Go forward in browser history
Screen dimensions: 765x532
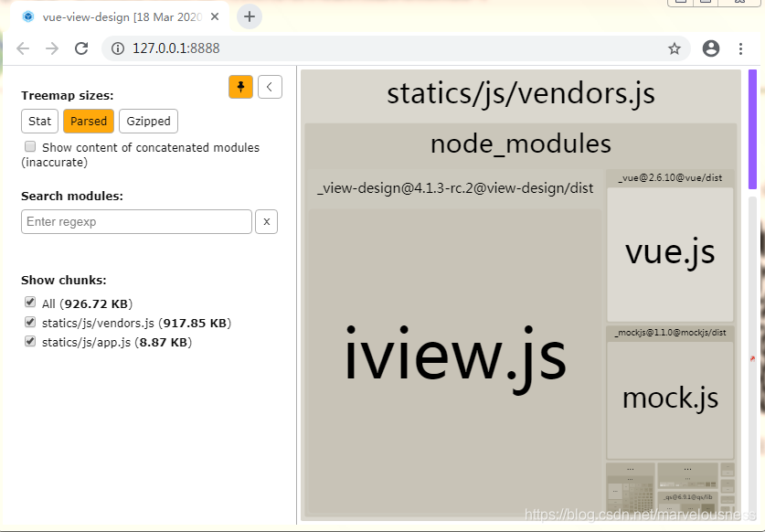tap(52, 48)
